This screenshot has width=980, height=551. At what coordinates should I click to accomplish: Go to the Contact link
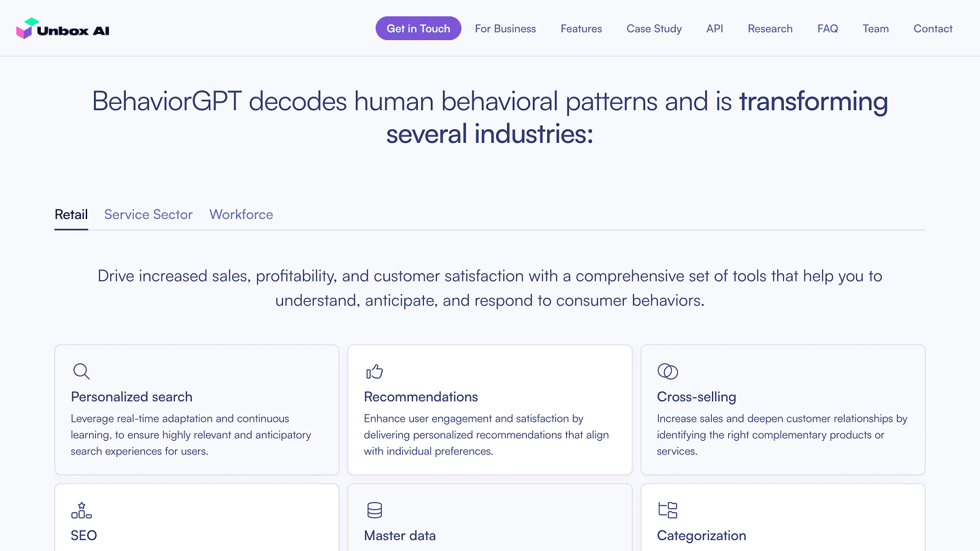click(933, 29)
